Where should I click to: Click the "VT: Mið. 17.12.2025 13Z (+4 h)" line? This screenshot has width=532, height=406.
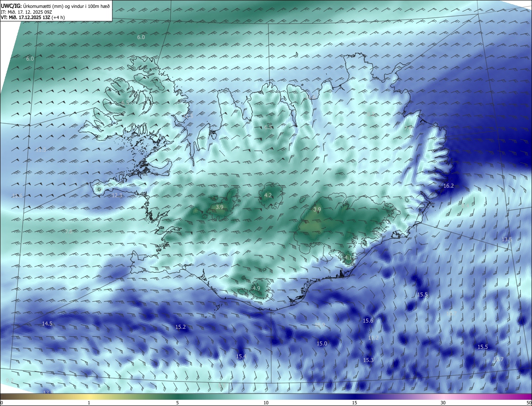[32, 17]
